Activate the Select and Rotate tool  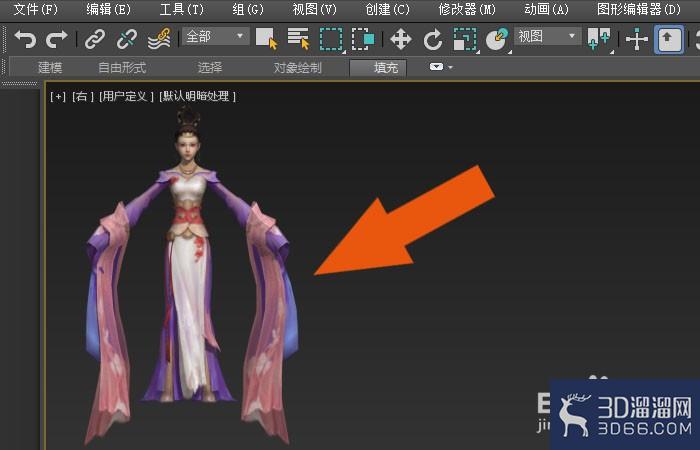tap(433, 40)
